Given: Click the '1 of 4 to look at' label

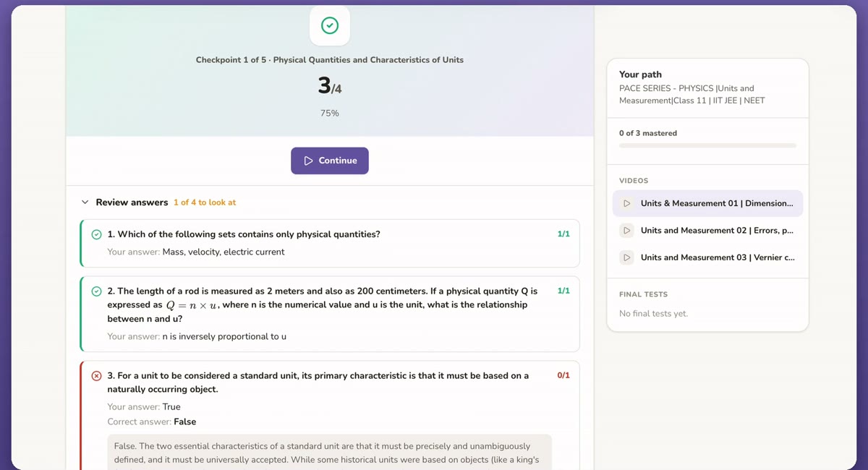Looking at the screenshot, I should [205, 202].
